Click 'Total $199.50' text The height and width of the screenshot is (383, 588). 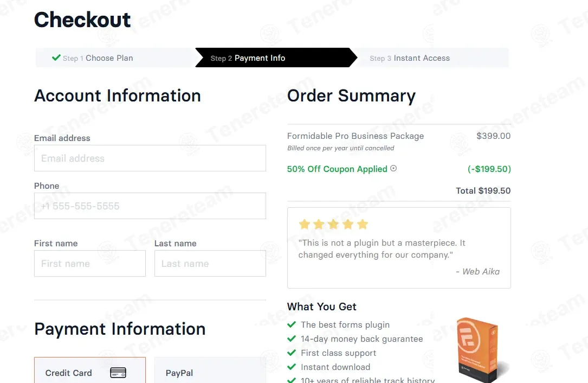483,191
